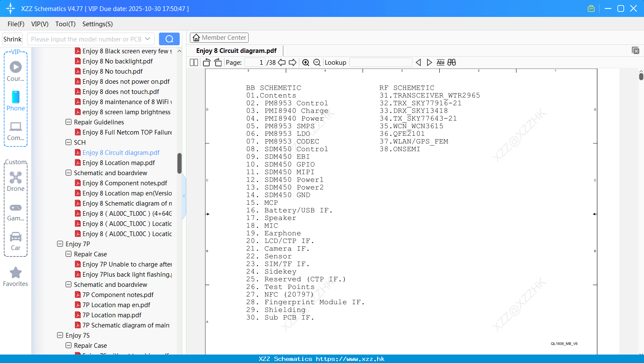Open Enjoy 8 Full Netcom TOP Failure file

pyautogui.click(x=127, y=132)
